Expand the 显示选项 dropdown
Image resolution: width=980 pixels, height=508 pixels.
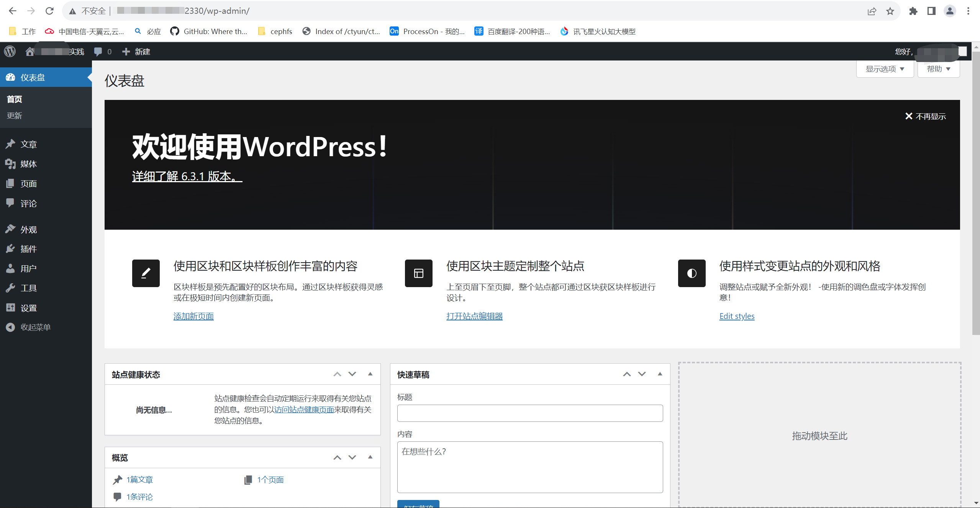pyautogui.click(x=885, y=69)
